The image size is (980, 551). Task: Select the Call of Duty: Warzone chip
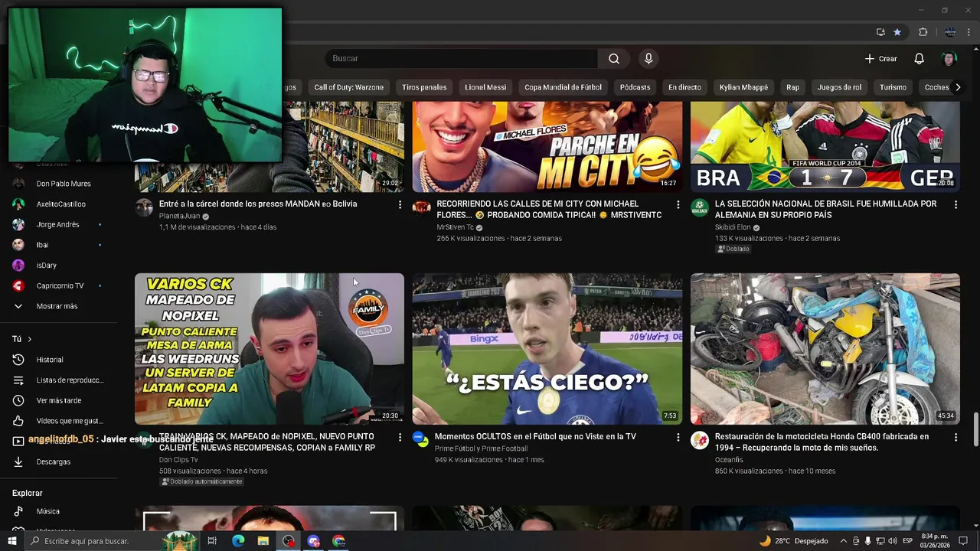click(x=348, y=87)
